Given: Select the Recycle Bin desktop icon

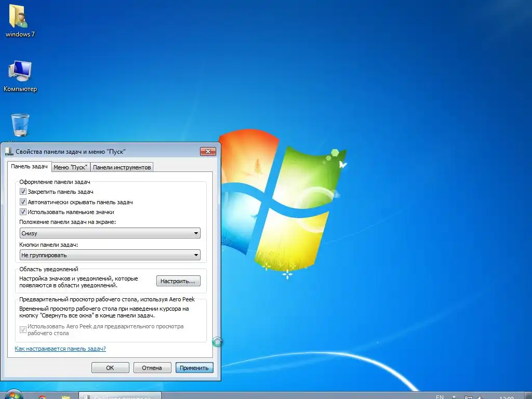Looking at the screenshot, I should click(x=20, y=125).
